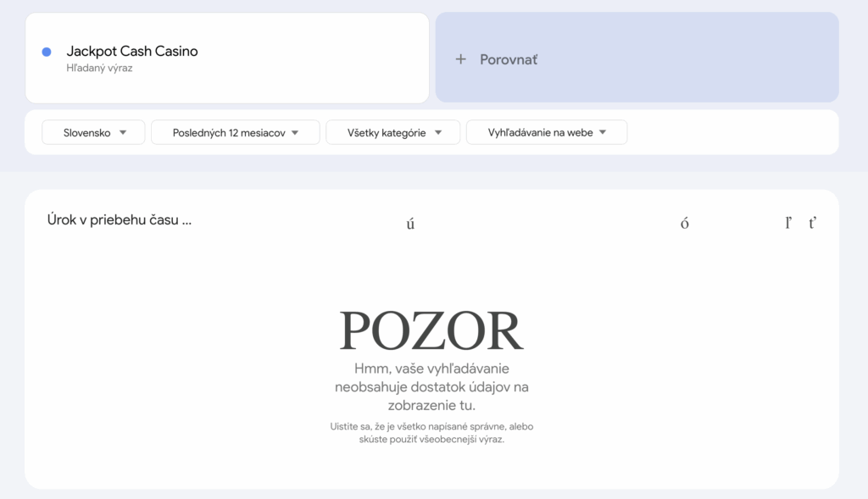Click the Uistite sa spelling hint text
Image resolution: width=868 pixels, height=499 pixels.
431,432
